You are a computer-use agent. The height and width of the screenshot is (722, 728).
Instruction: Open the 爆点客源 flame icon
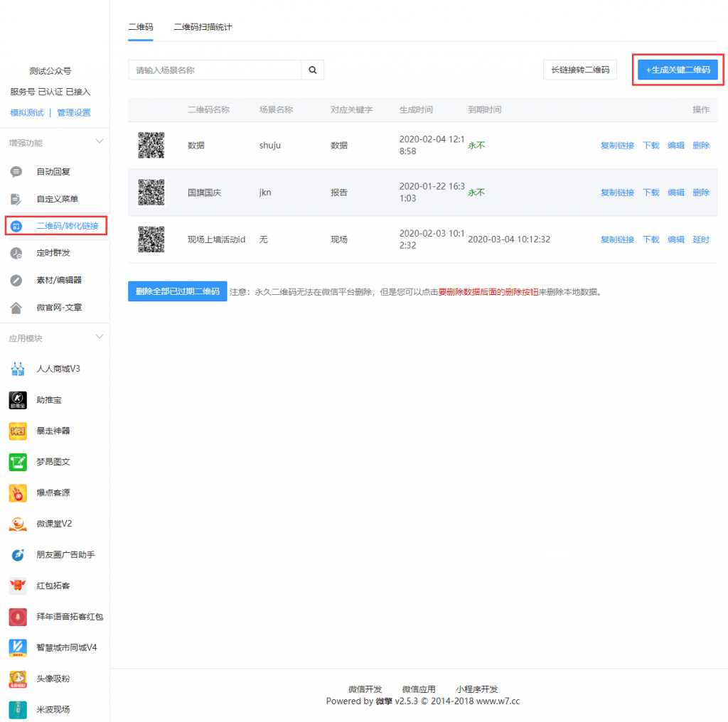18,492
